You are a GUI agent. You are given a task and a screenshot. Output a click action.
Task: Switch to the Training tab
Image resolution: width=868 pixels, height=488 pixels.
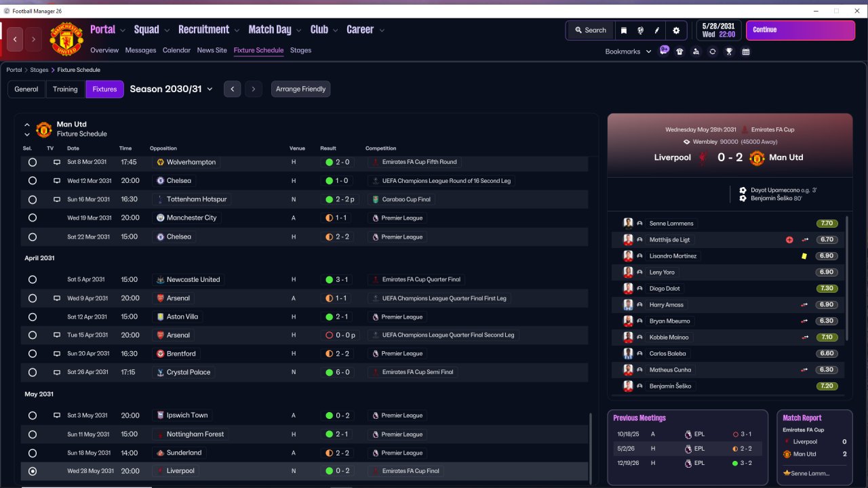tap(65, 89)
